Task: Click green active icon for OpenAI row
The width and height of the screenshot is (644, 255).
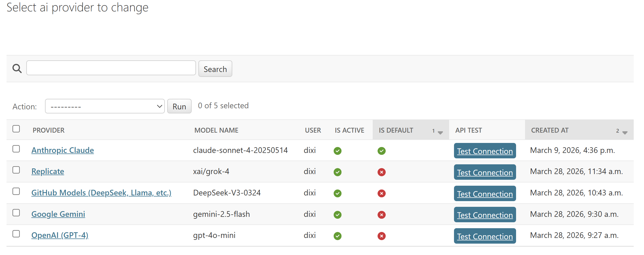Action: (x=337, y=236)
